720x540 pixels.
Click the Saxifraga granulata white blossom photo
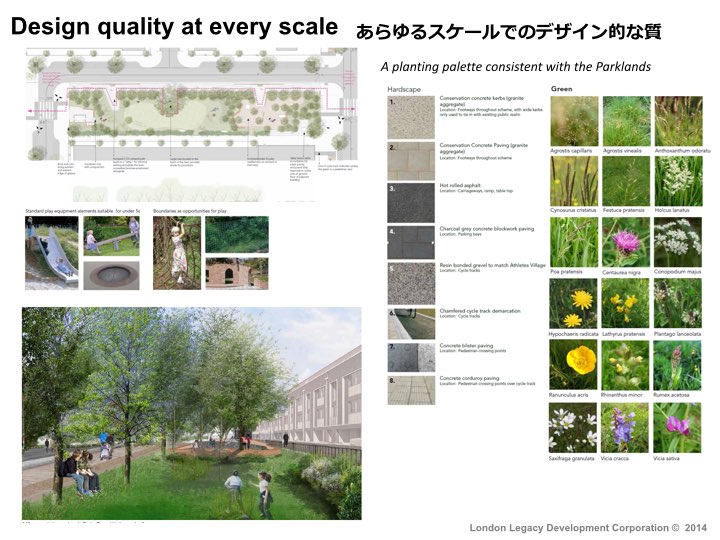(x=574, y=427)
